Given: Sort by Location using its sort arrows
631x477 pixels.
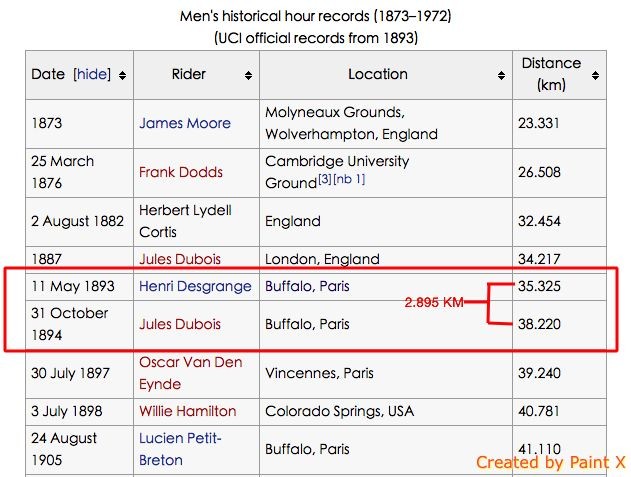Looking at the screenshot, I should (501, 75).
